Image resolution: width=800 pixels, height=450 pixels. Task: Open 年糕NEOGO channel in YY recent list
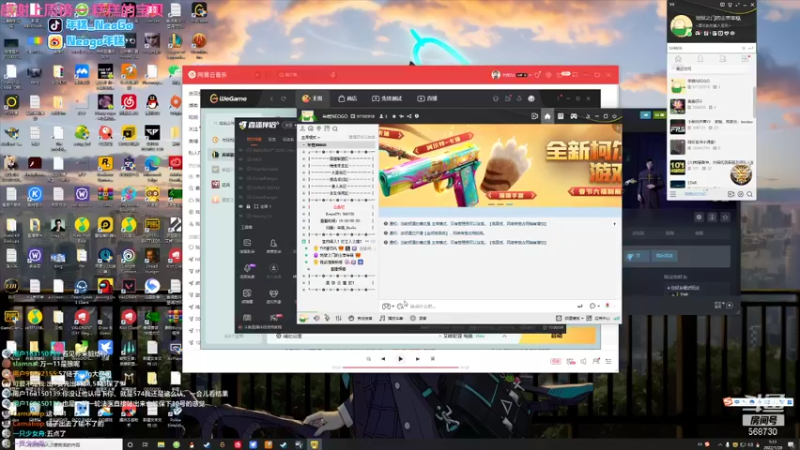click(711, 86)
